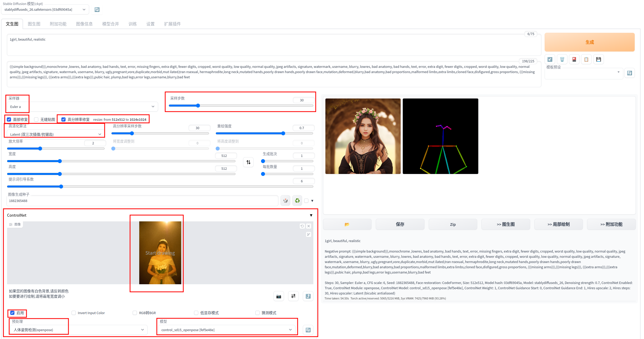Collapse the ControlNet panel arrow
644x339 pixels.
click(311, 215)
